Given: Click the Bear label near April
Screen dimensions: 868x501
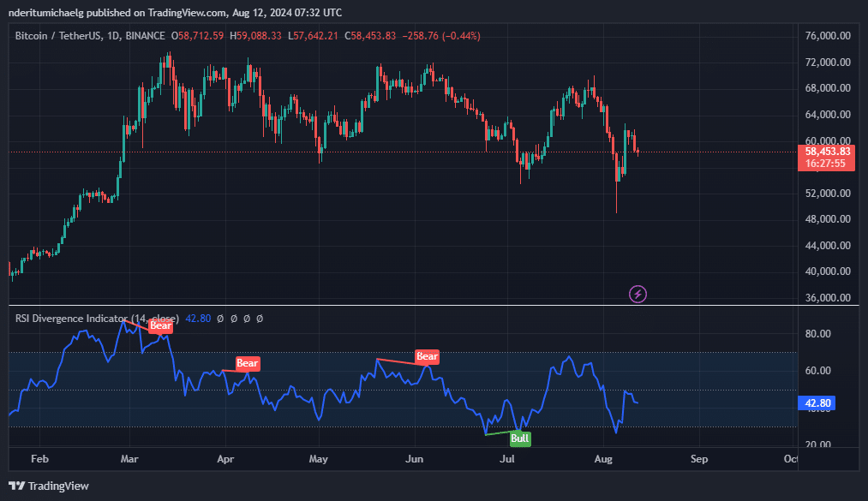Looking at the screenshot, I should [x=248, y=363].
